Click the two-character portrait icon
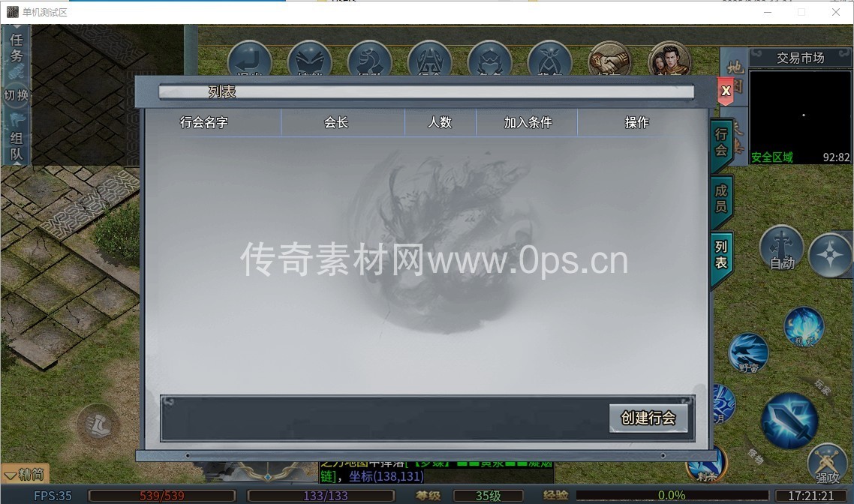Image resolution: width=854 pixels, height=504 pixels. [x=669, y=61]
